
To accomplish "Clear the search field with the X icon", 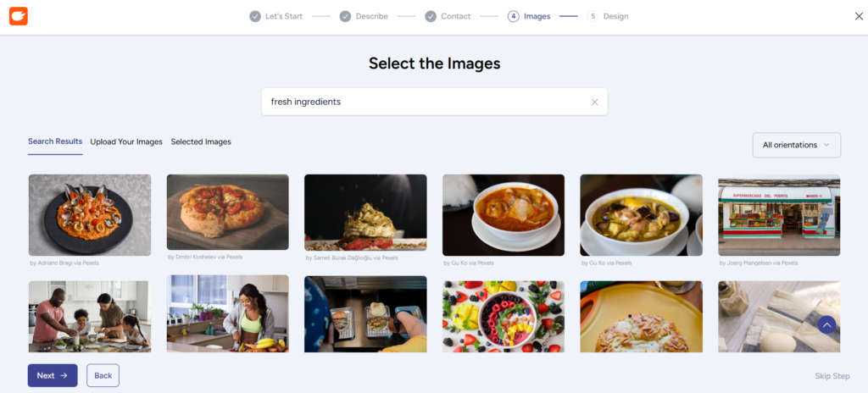I will tap(594, 102).
